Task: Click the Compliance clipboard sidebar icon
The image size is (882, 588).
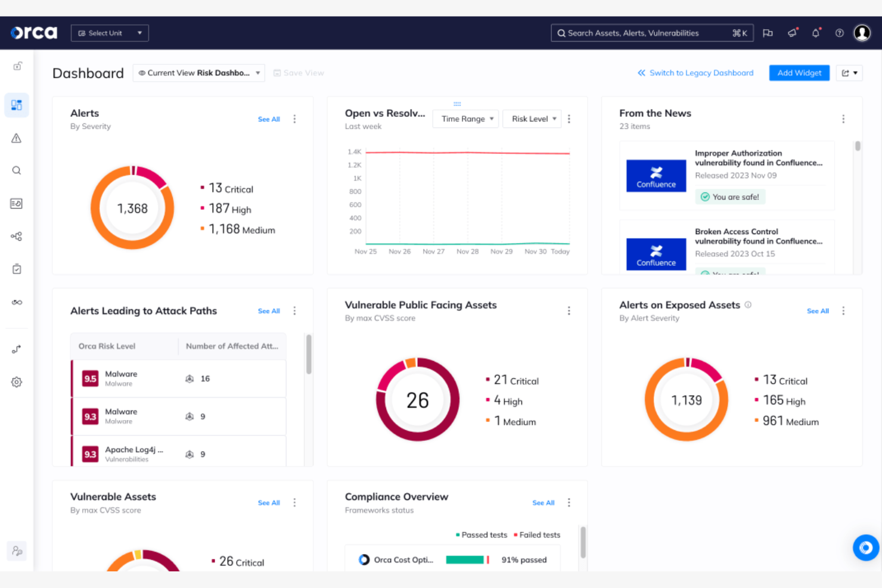Action: tap(16, 269)
